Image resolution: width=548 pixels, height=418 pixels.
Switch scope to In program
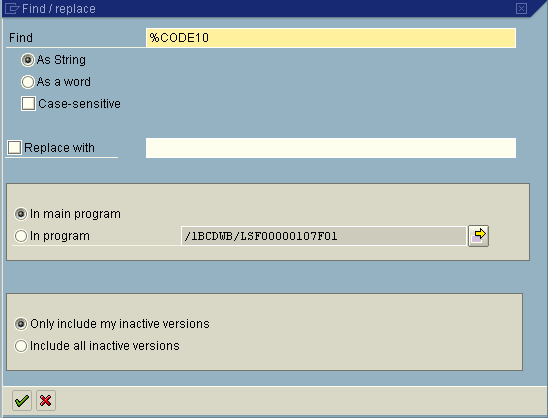click(x=21, y=236)
